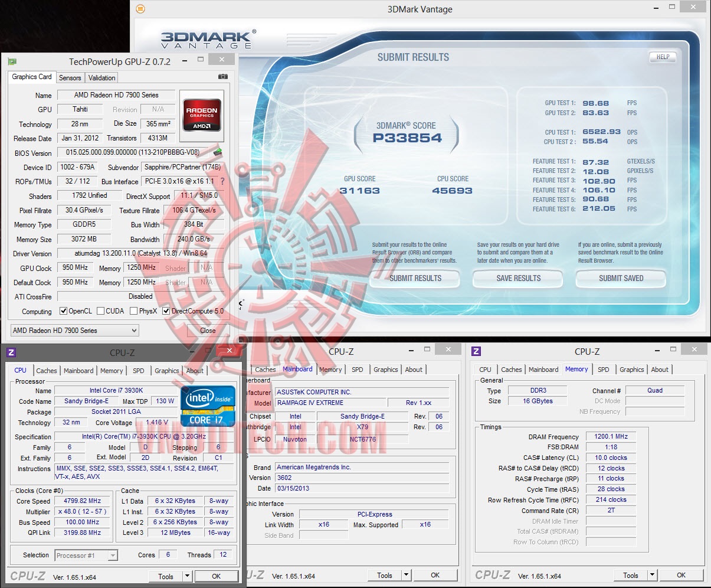Click the DRAM Frequency value field
The width and height of the screenshot is (711, 588).
(x=611, y=436)
